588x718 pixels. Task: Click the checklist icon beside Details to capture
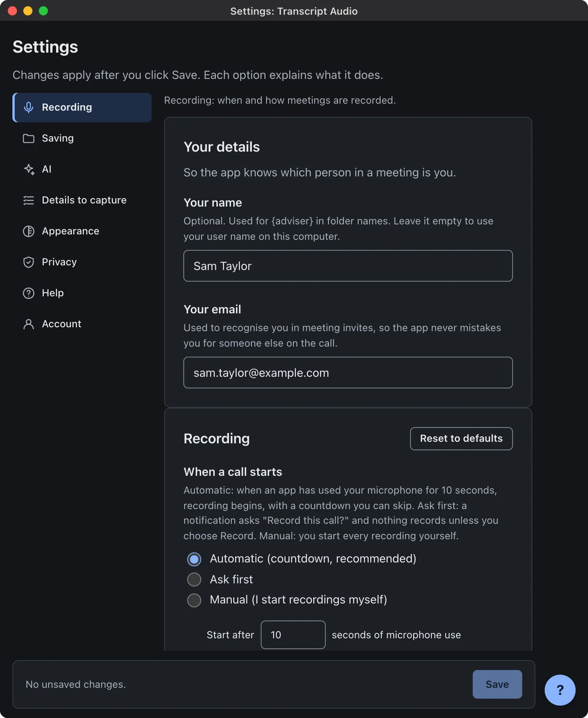29,200
